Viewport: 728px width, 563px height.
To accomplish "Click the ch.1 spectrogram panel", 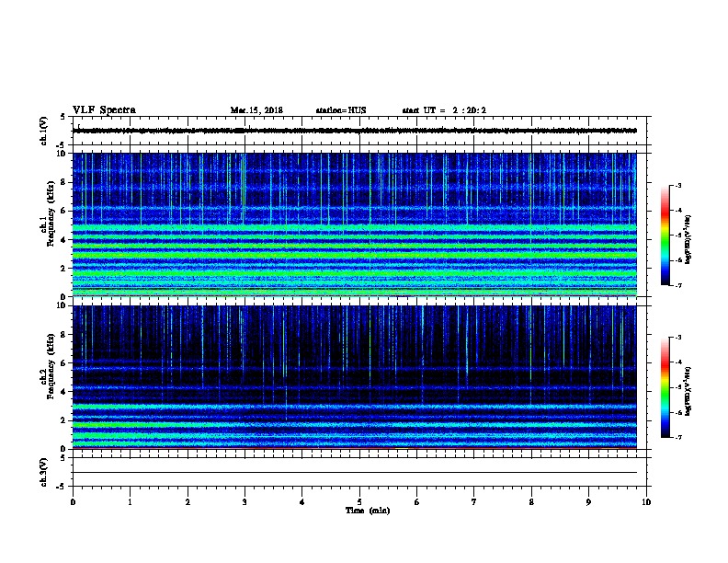I will (x=355, y=224).
